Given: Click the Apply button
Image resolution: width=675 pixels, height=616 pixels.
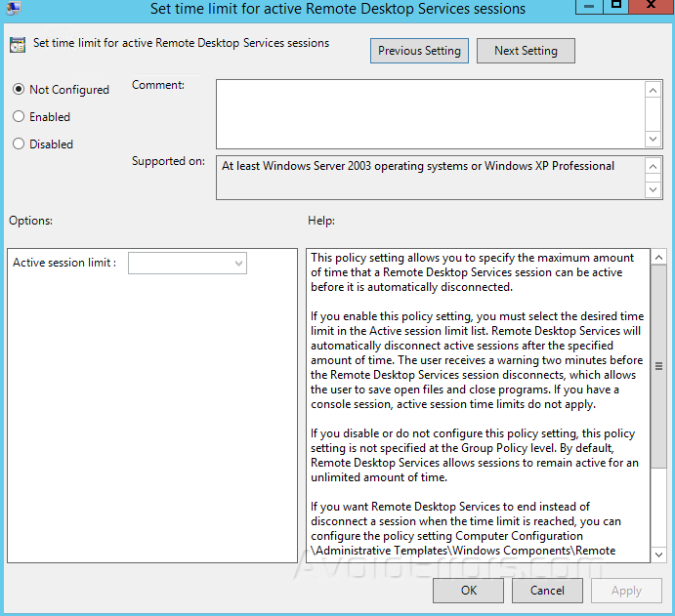Looking at the screenshot, I should point(626,591).
